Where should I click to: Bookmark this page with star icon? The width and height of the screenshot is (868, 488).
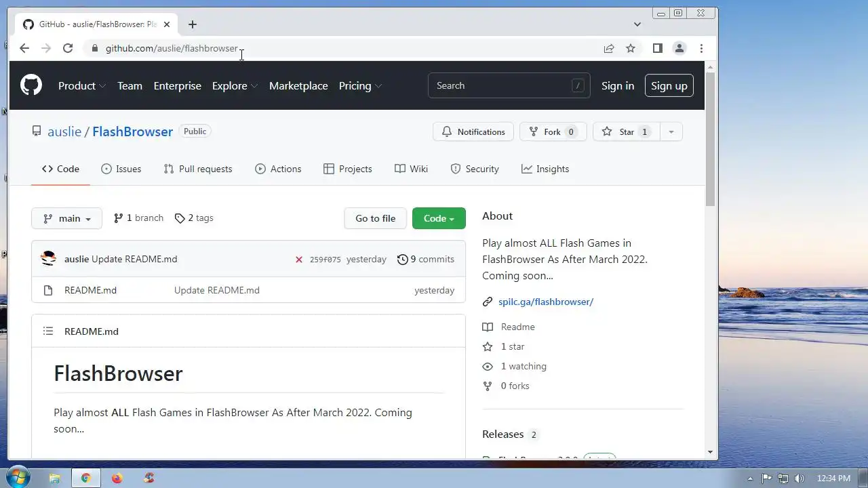(x=631, y=48)
